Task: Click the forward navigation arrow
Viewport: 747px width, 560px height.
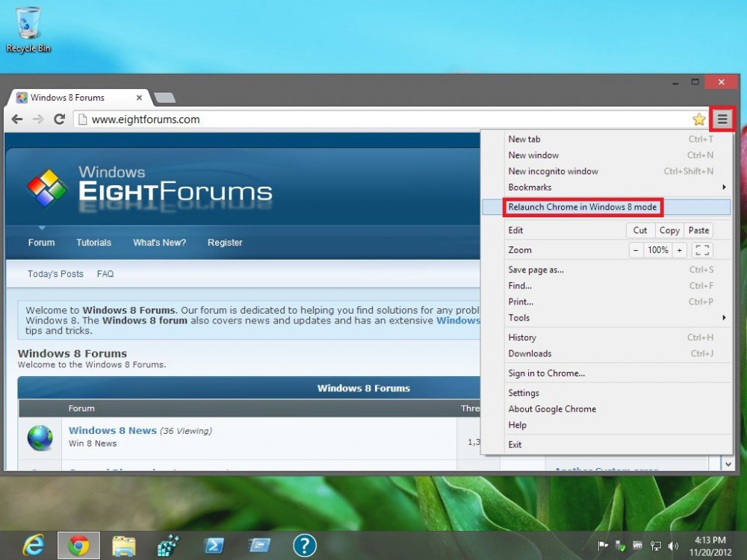Action: pos(38,119)
